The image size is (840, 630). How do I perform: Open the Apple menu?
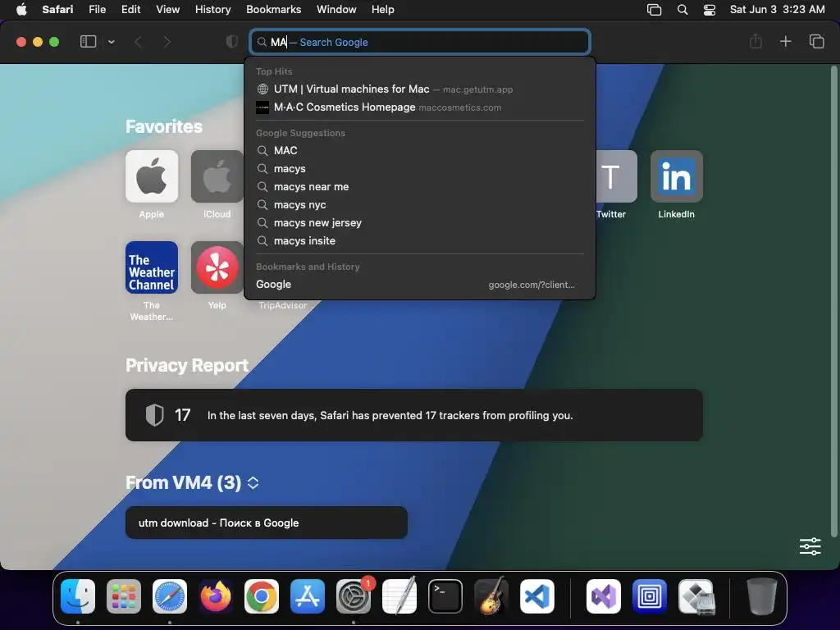pyautogui.click(x=21, y=9)
